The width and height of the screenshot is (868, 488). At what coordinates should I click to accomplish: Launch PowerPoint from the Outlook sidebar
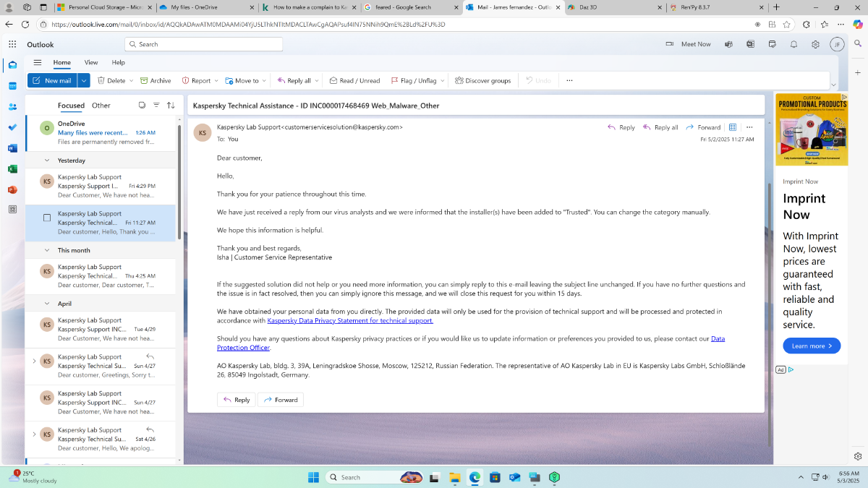coord(12,189)
